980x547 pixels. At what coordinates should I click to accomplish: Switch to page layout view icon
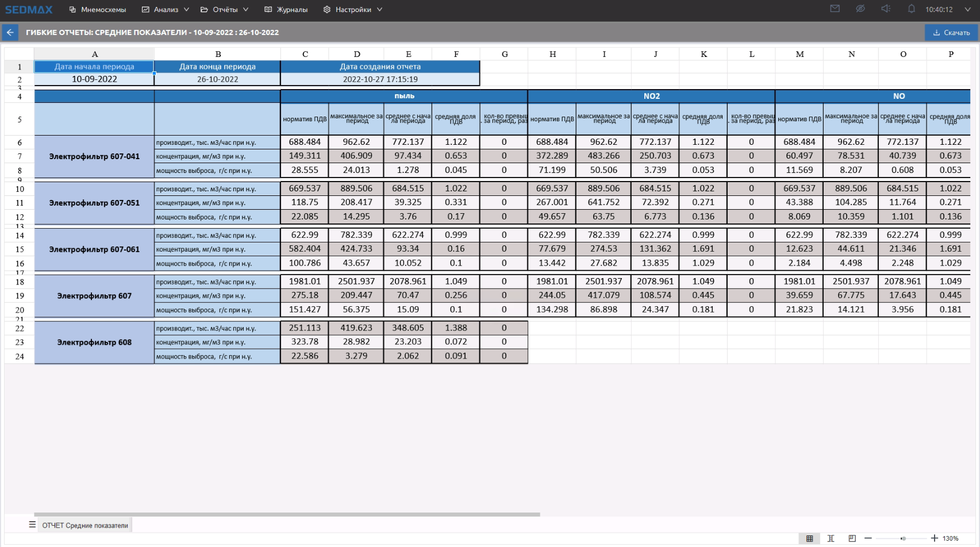pos(831,538)
